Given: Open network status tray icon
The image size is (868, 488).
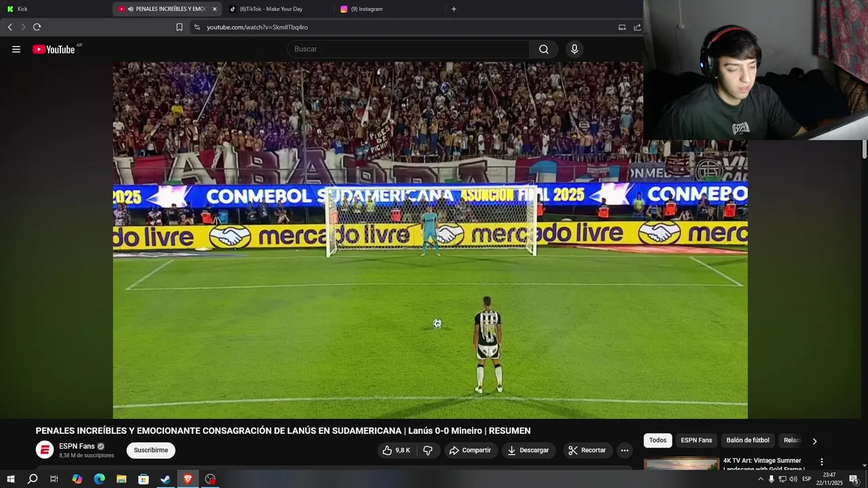Looking at the screenshot, I should pos(783,479).
